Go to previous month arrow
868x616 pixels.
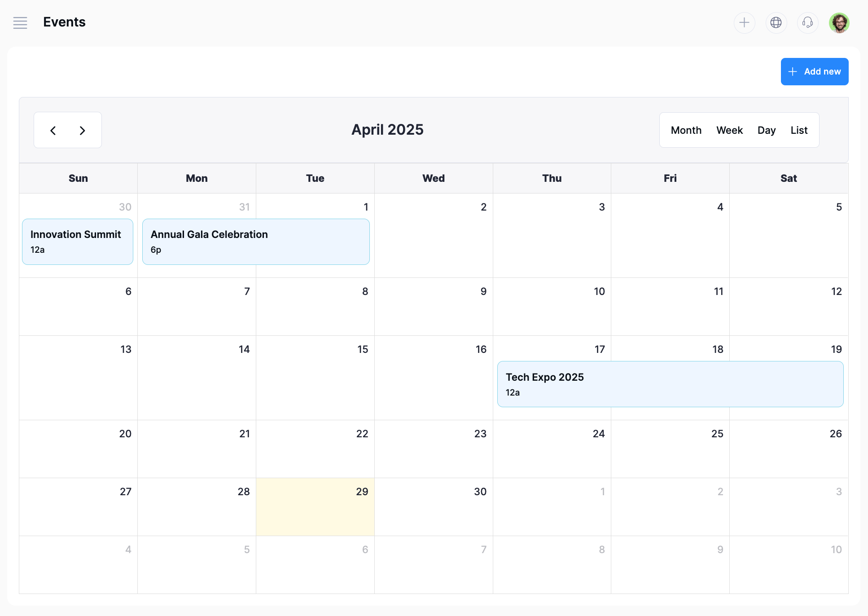[x=53, y=130]
